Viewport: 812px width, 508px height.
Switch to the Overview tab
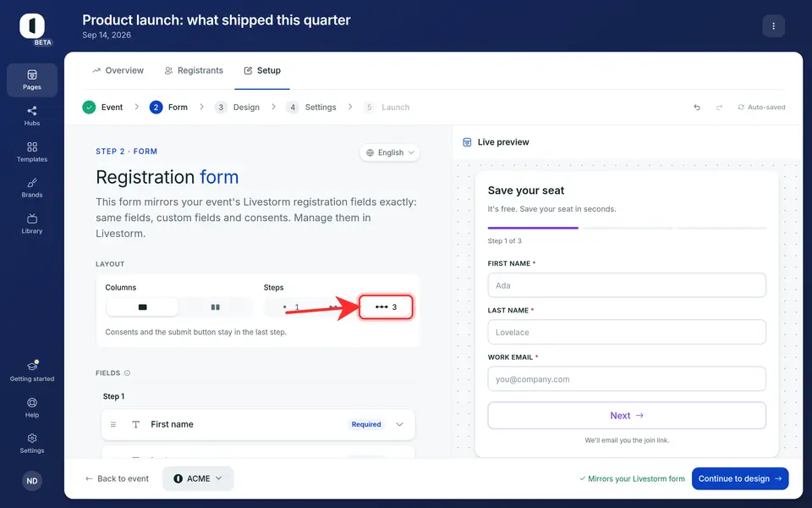(x=118, y=70)
